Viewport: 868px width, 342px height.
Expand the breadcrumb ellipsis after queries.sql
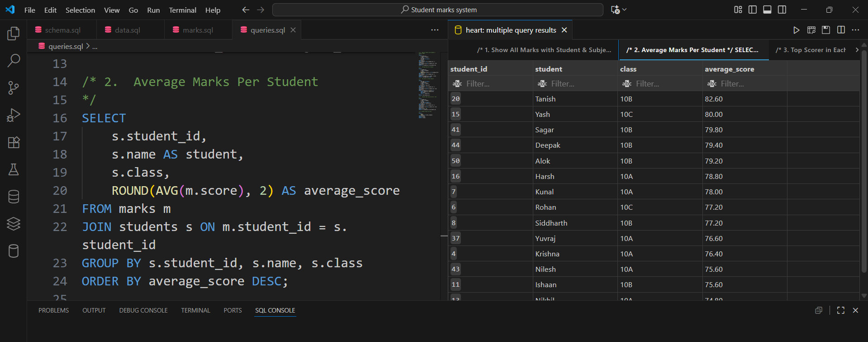95,46
